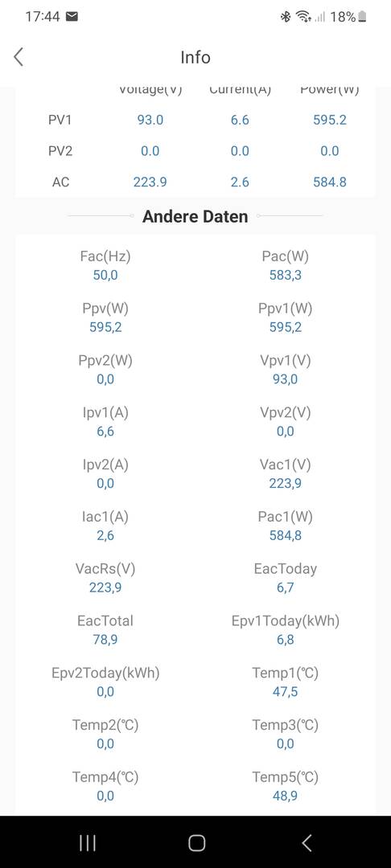Tap the Andere Daten section heading

(x=195, y=216)
